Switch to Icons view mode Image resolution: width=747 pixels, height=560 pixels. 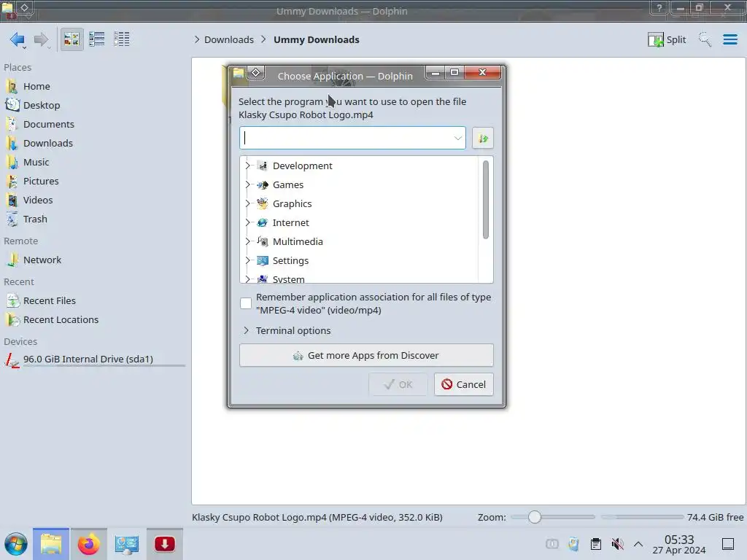71,39
